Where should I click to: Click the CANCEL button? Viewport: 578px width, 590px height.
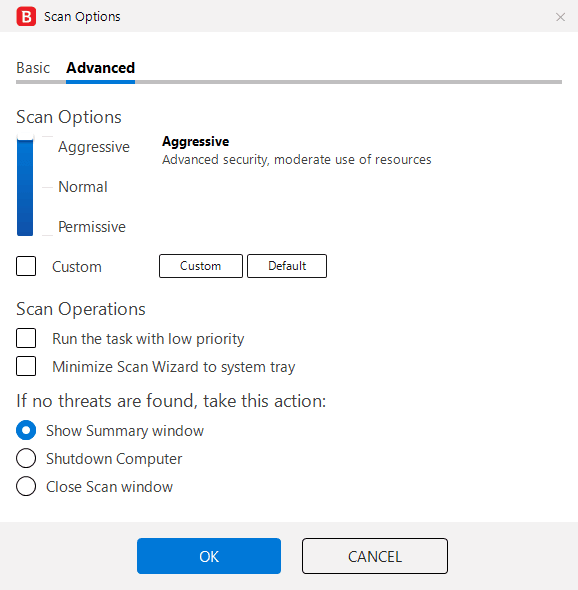(x=375, y=556)
